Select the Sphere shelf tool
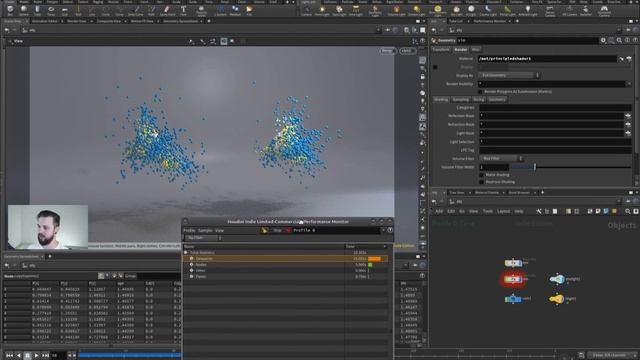The width and height of the screenshot is (640, 360). coord(24,10)
